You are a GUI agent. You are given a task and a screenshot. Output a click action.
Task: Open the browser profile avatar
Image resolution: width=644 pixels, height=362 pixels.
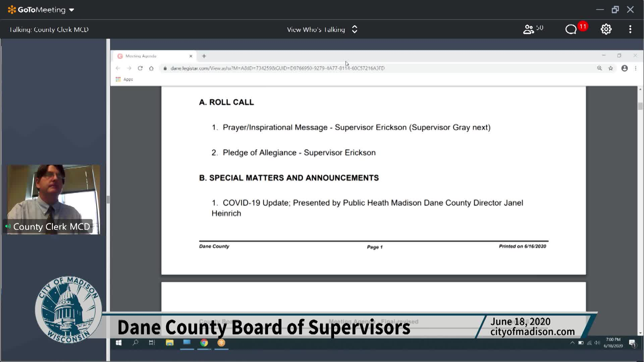[x=625, y=68]
